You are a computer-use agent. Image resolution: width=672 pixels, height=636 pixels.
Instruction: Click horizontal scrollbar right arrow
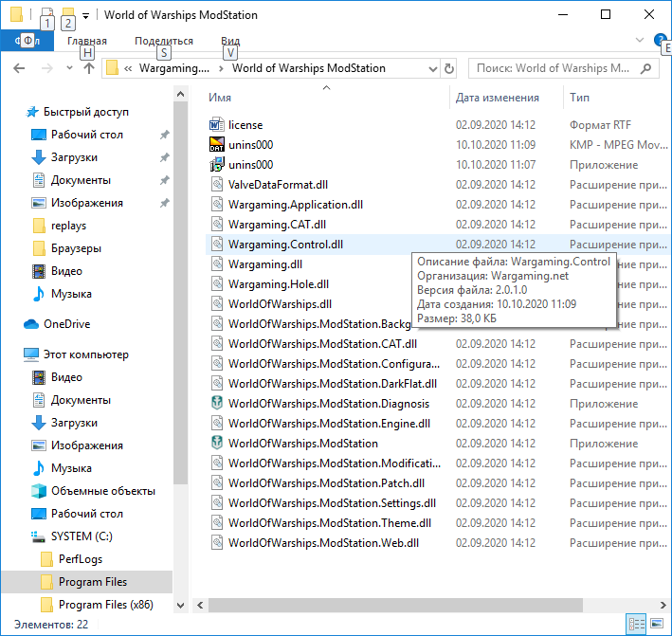pos(663,605)
